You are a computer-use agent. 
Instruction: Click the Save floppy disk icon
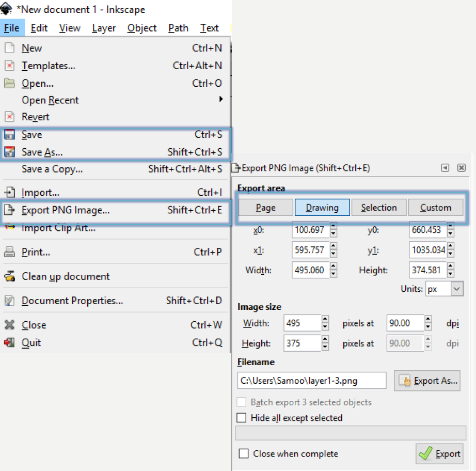point(9,134)
